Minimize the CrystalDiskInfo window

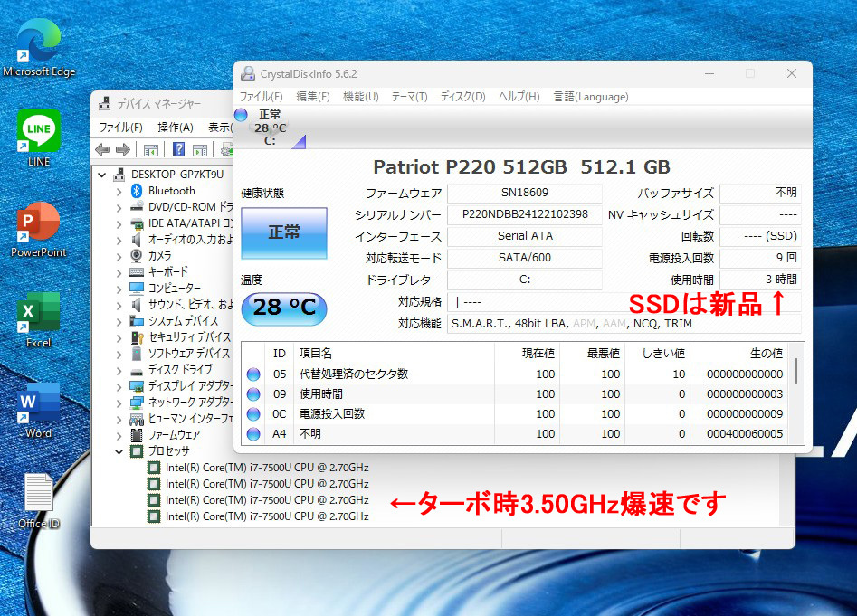(x=709, y=73)
